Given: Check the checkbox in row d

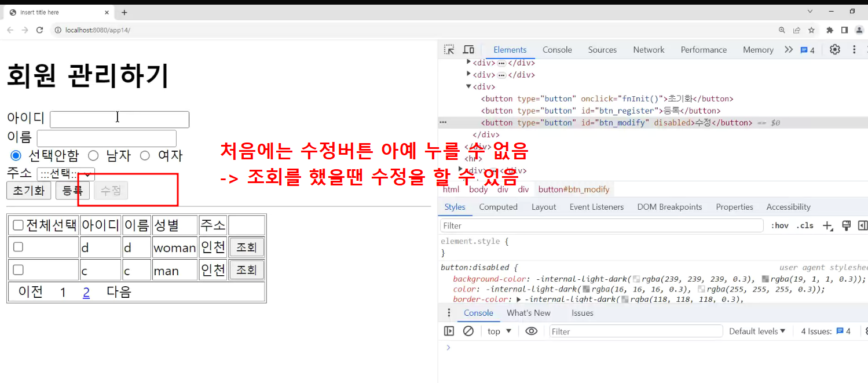Looking at the screenshot, I should tap(18, 247).
